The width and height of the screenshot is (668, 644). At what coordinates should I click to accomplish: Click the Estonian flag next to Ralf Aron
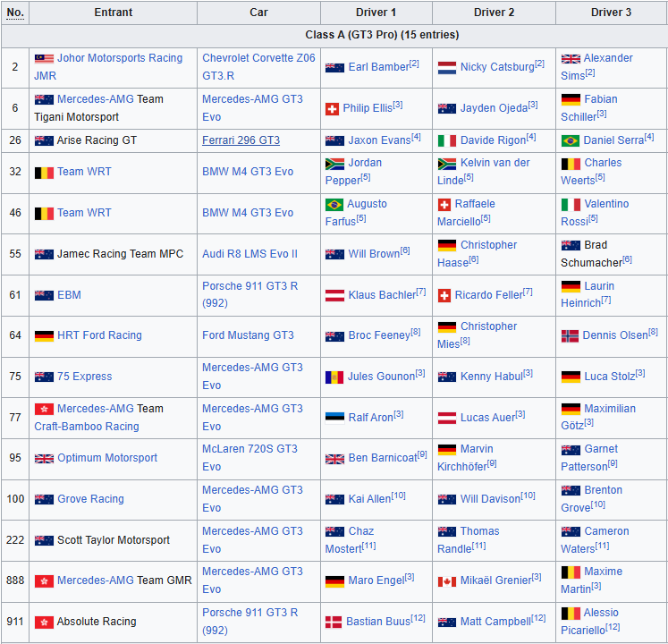coord(334,418)
